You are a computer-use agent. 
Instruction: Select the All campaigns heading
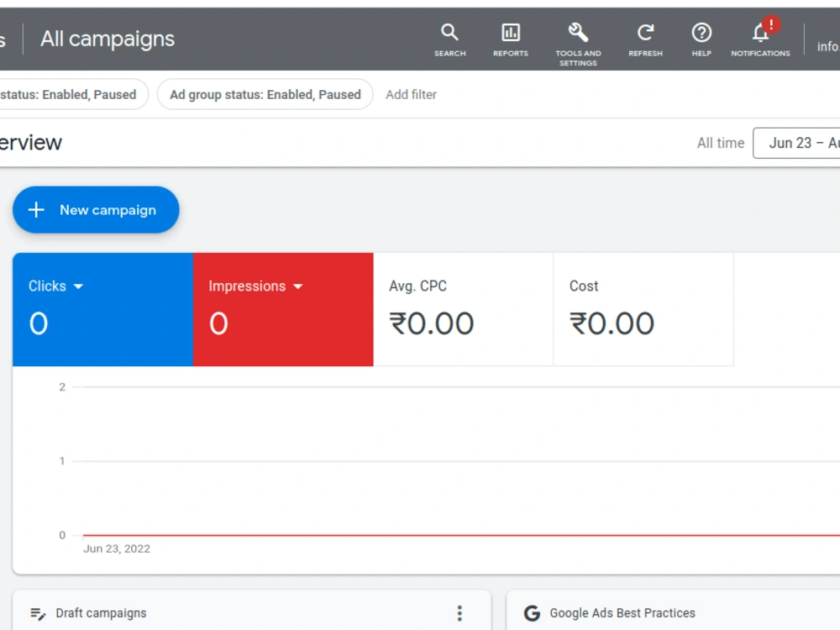click(108, 38)
